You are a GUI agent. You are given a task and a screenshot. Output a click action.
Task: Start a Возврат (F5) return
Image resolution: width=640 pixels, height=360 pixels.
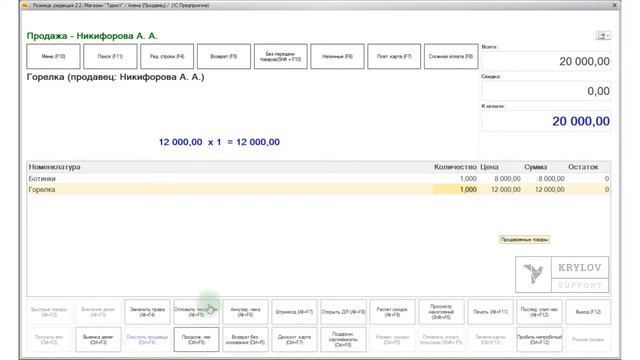224,56
